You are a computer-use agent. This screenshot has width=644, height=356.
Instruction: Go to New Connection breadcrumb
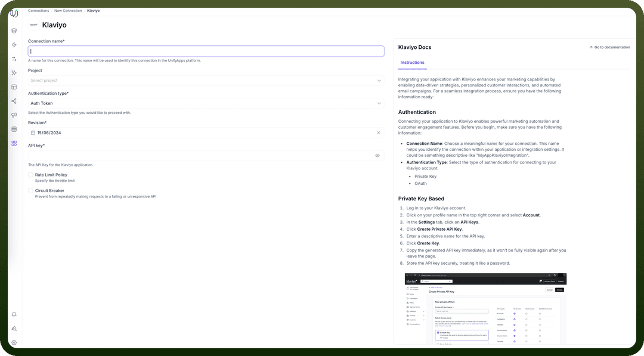[x=68, y=11]
